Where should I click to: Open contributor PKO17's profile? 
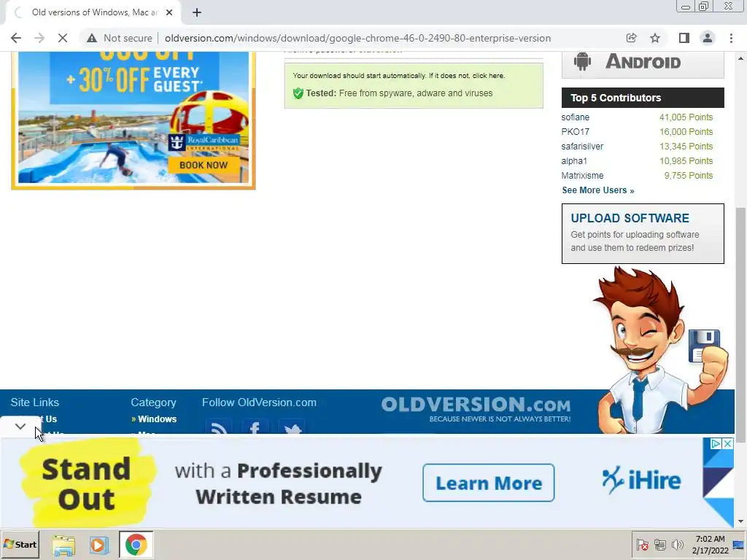tap(575, 132)
